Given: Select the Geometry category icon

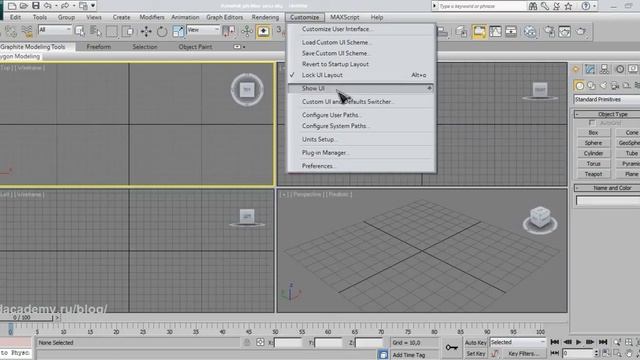Looking at the screenshot, I should click(x=579, y=86).
